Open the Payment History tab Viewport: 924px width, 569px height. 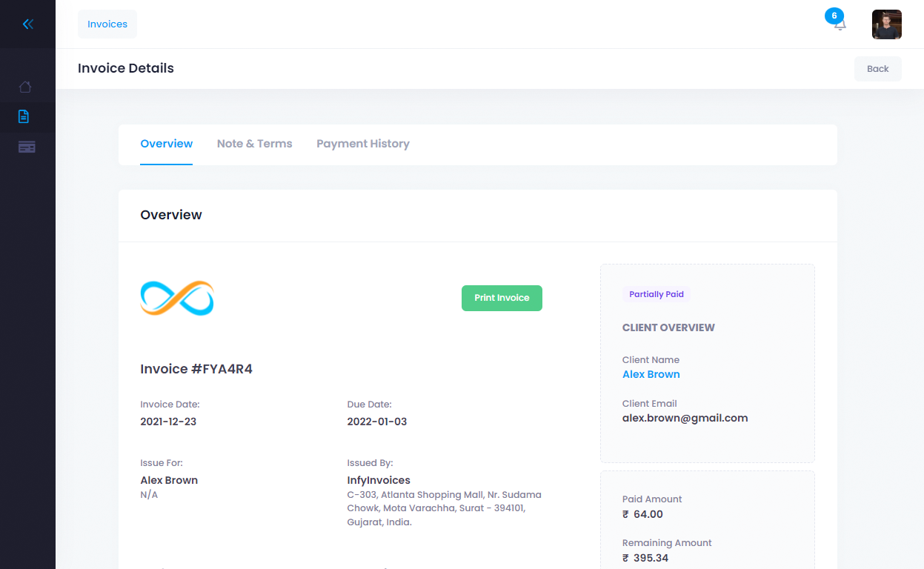[x=363, y=143]
